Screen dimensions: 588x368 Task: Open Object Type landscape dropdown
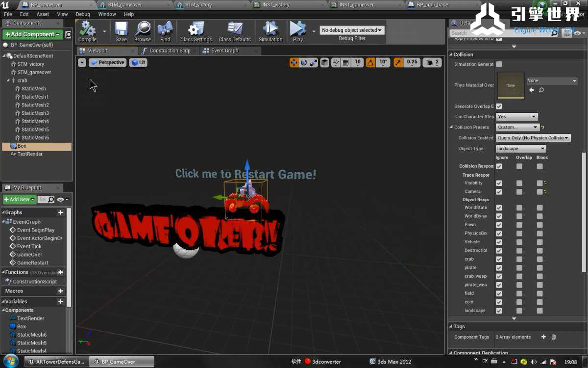point(521,149)
